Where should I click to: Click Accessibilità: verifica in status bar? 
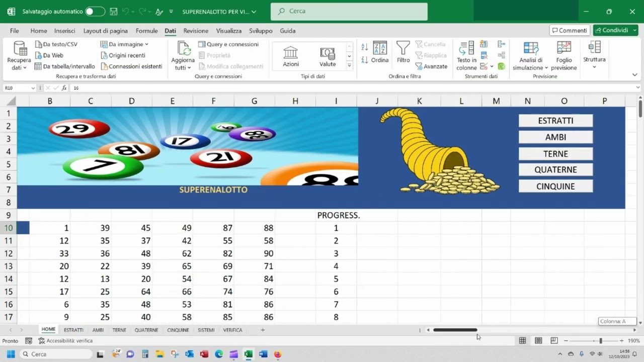pos(65,341)
